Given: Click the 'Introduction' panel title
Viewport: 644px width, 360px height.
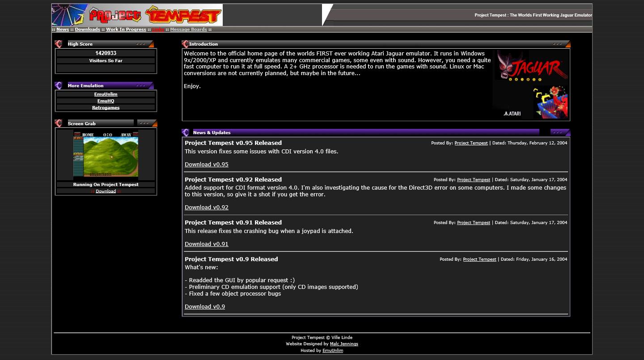Looking at the screenshot, I should (x=203, y=44).
